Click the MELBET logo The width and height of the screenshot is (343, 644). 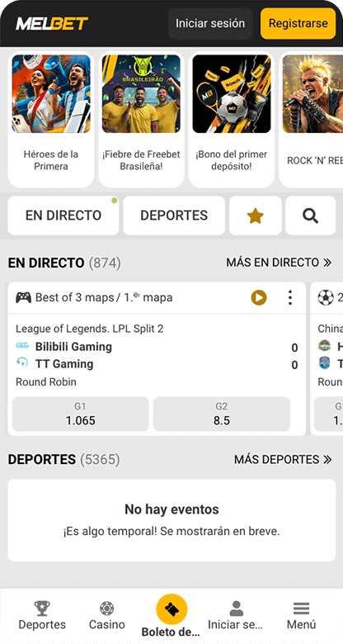coord(52,23)
